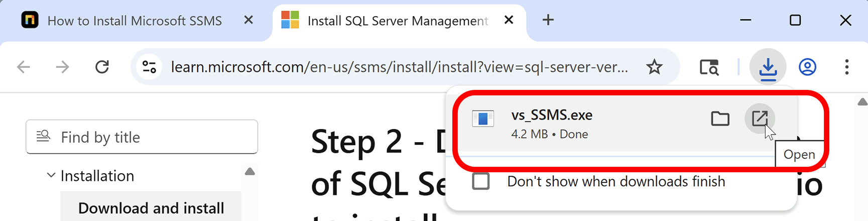Open the Chrome profile icon

click(x=807, y=67)
